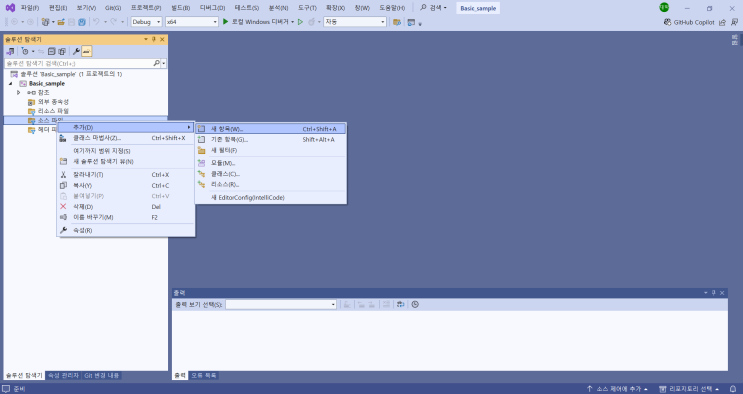Click the 잘라내기(T) scissors icon in context menu
This screenshot has width=743, height=394.
(x=63, y=174)
